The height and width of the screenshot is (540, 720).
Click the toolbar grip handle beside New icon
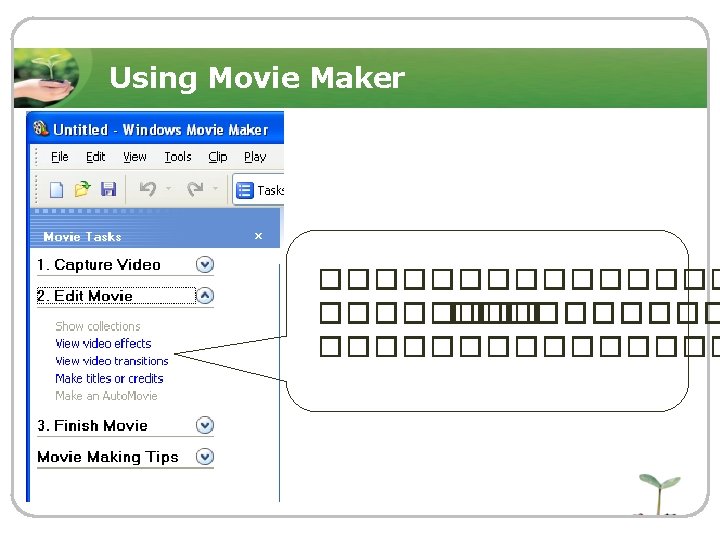click(36, 189)
